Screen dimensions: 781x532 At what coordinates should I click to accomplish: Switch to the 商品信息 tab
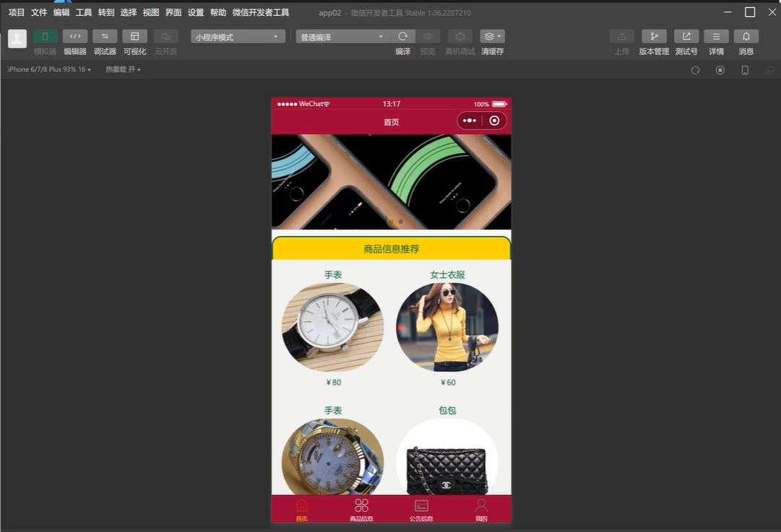point(361,509)
